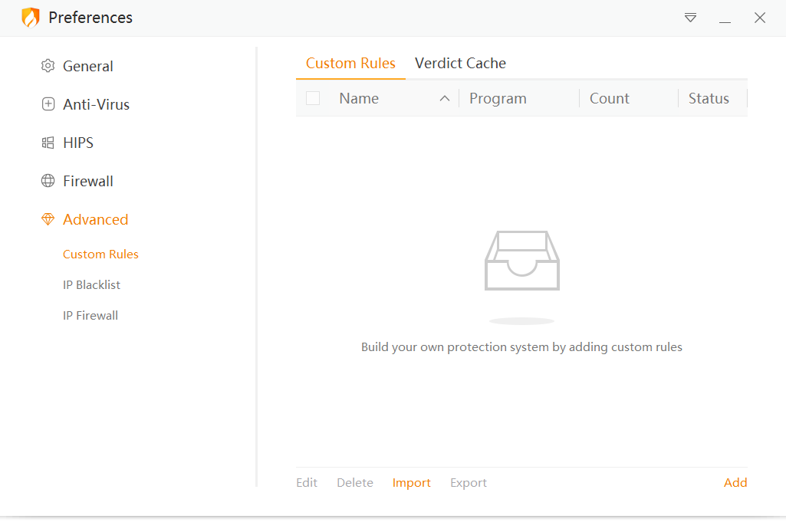786x532 pixels.
Task: Sort rules by the Name column
Action: pyautogui.click(x=359, y=98)
